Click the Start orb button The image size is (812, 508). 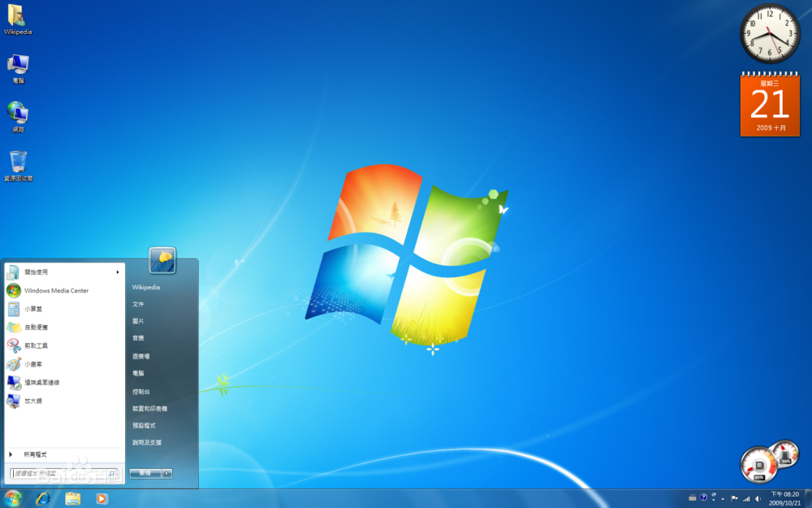click(x=12, y=498)
